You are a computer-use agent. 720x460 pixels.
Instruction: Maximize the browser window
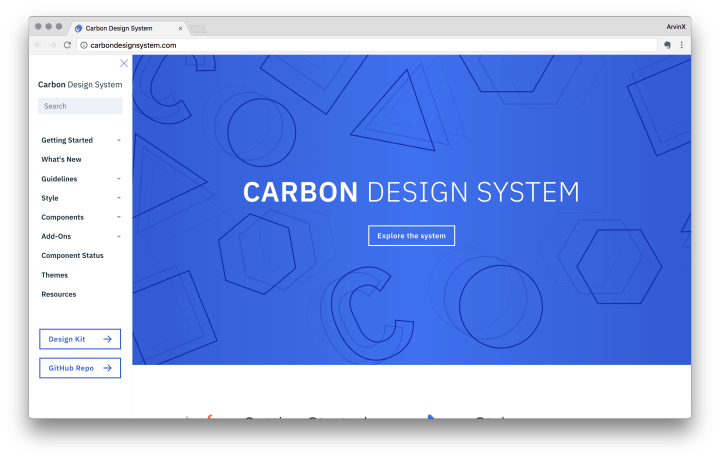click(59, 26)
